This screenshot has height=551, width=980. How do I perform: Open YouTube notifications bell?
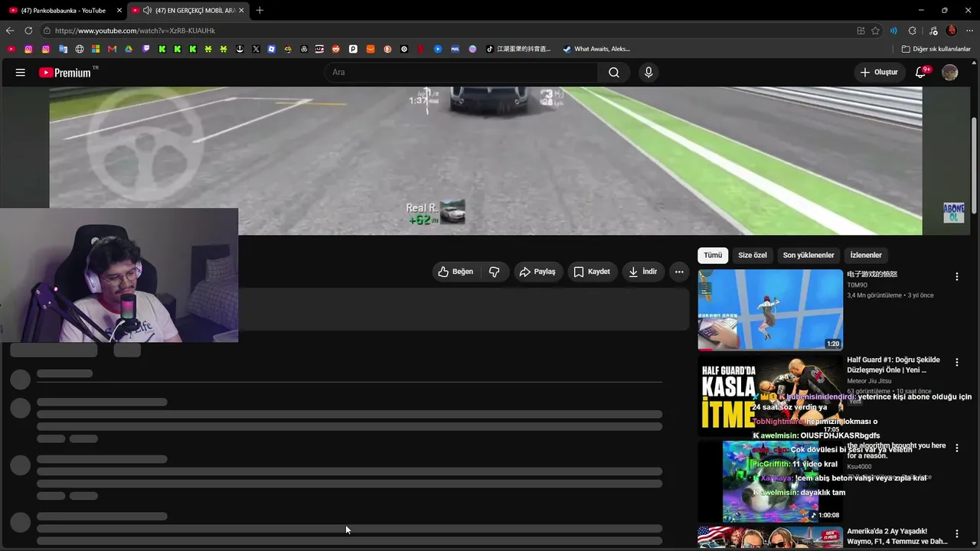click(x=921, y=73)
